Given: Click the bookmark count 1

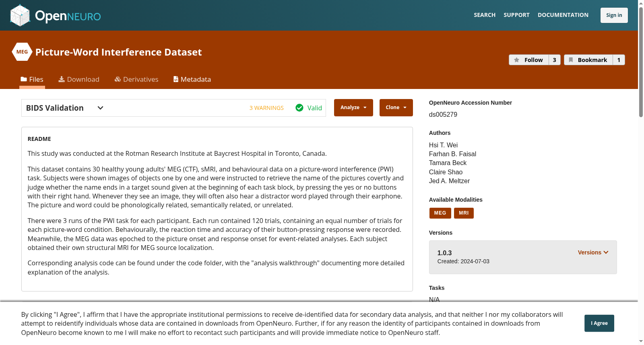Looking at the screenshot, I should pyautogui.click(x=619, y=60).
